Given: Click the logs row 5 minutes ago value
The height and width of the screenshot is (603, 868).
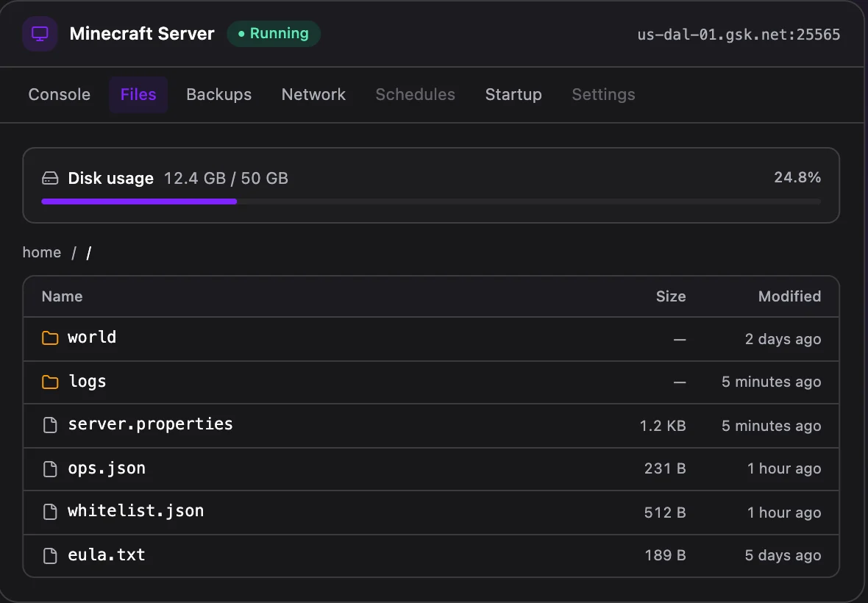Looking at the screenshot, I should pyautogui.click(x=771, y=382).
